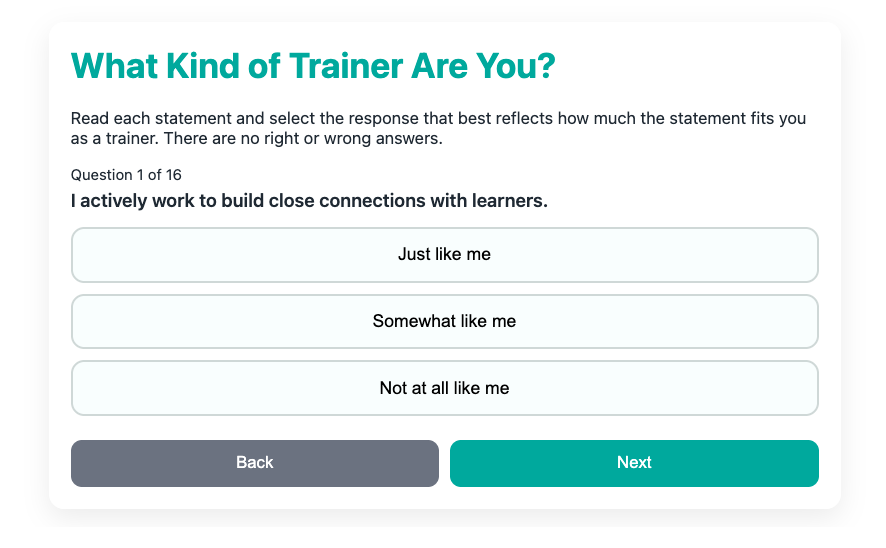
Task: Select the "Just like me" answer
Action: (x=444, y=255)
